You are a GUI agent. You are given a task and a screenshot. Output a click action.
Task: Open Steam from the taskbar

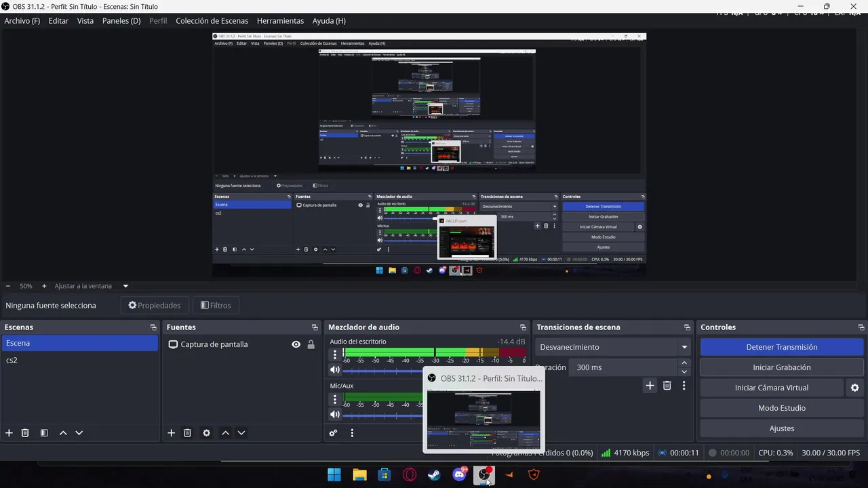(434, 475)
